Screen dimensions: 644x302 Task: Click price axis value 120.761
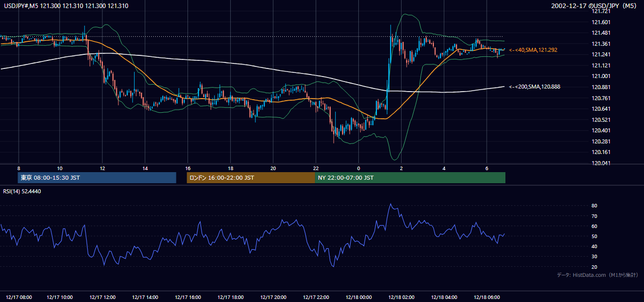[601, 98]
